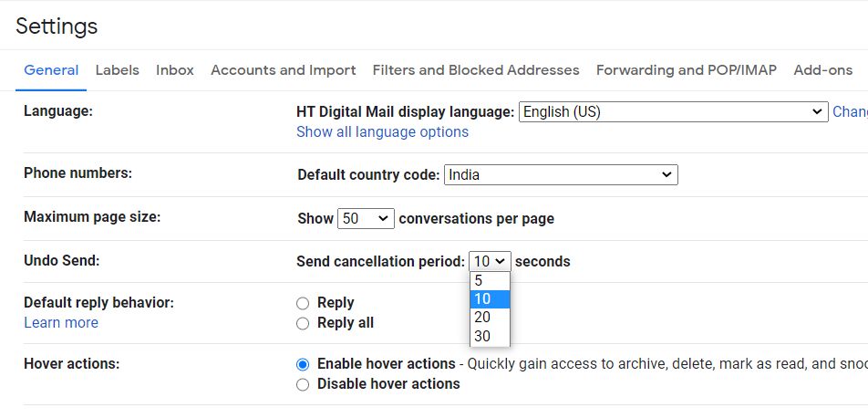Go to Accounts and Import tab
868x418 pixels.
coord(284,70)
